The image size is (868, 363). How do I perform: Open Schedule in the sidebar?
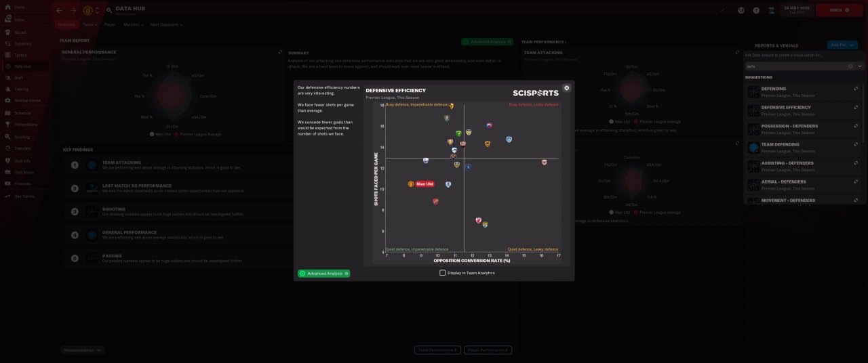pyautogui.click(x=22, y=113)
